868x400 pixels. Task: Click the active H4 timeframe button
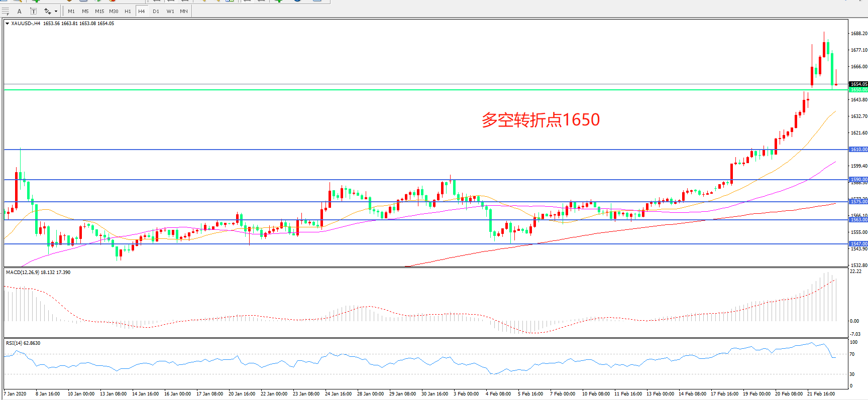142,11
